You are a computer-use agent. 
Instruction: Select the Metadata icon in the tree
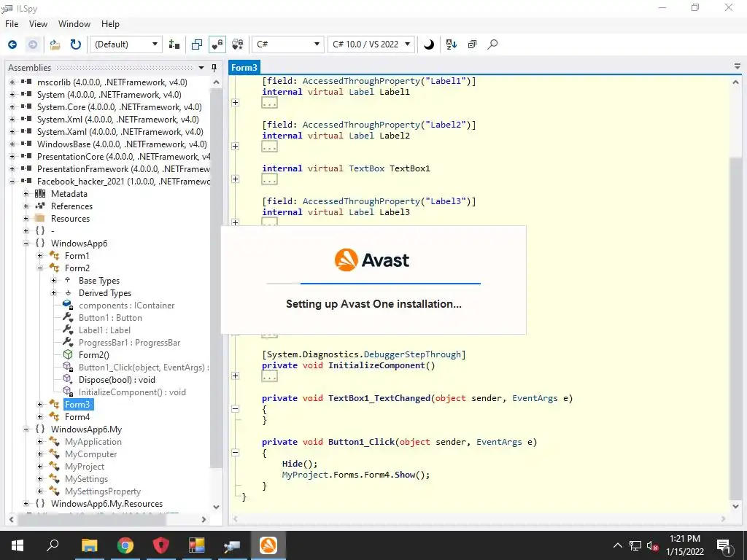(40, 193)
